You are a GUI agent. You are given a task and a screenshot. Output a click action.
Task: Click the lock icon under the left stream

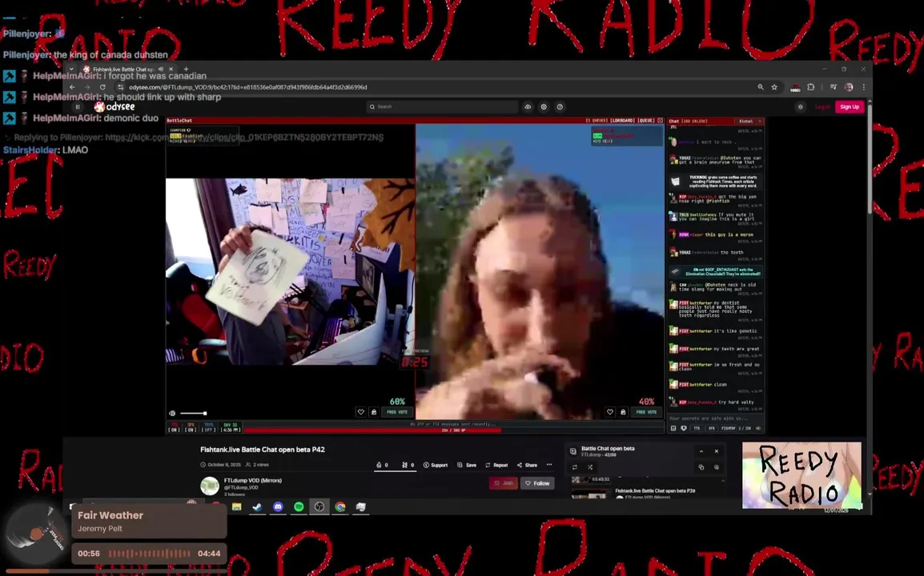pos(374,412)
